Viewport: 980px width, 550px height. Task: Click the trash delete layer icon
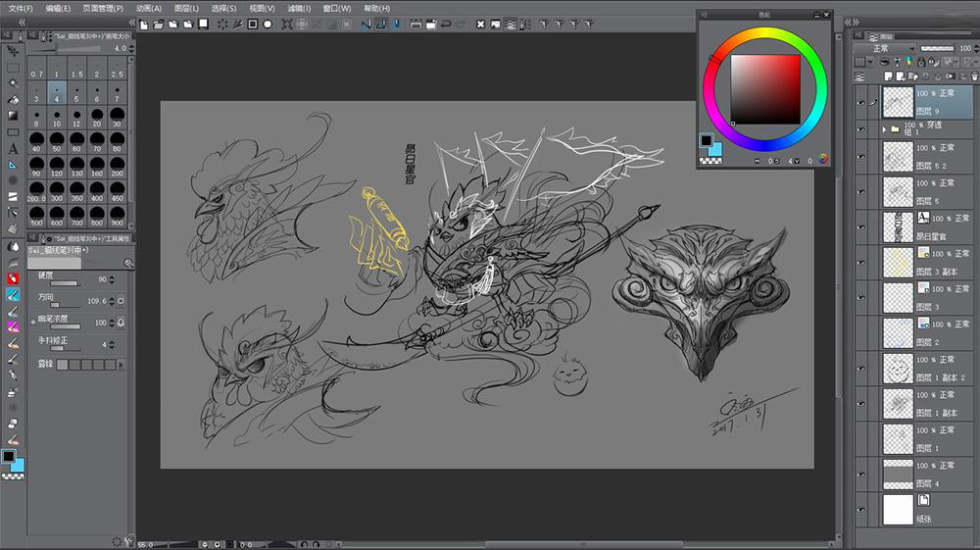click(x=974, y=76)
